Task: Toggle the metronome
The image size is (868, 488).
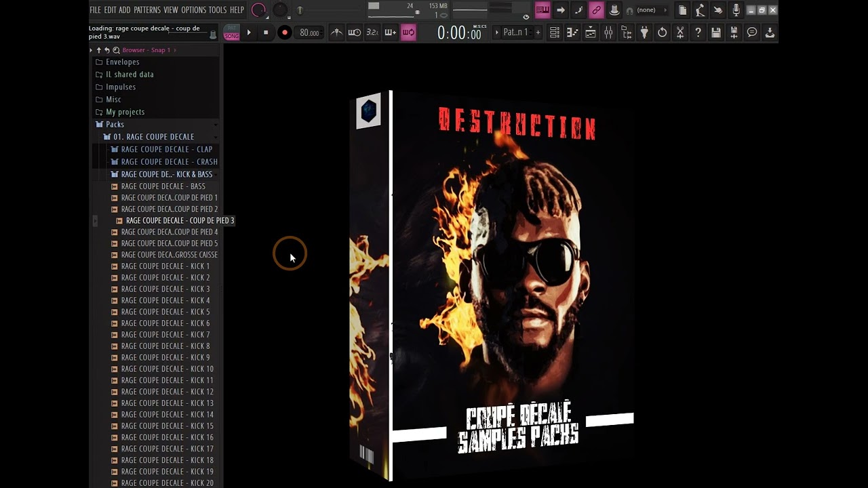Action: 336,33
